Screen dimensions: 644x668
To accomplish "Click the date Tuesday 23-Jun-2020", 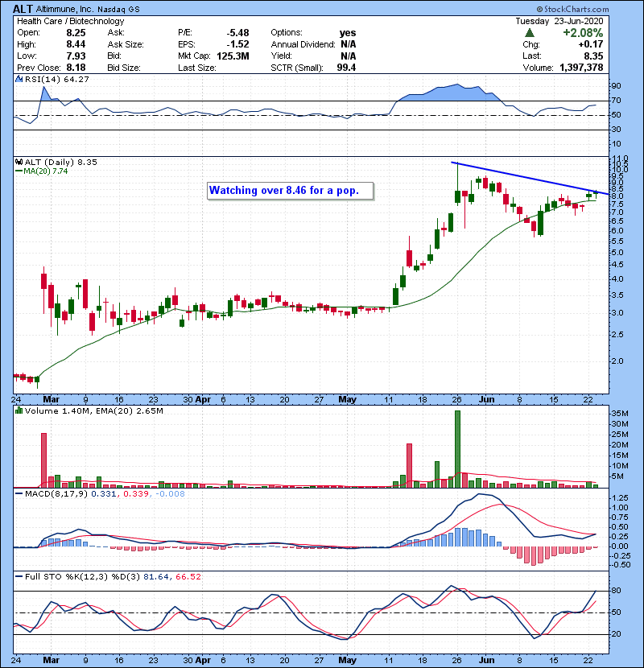I will tap(559, 21).
